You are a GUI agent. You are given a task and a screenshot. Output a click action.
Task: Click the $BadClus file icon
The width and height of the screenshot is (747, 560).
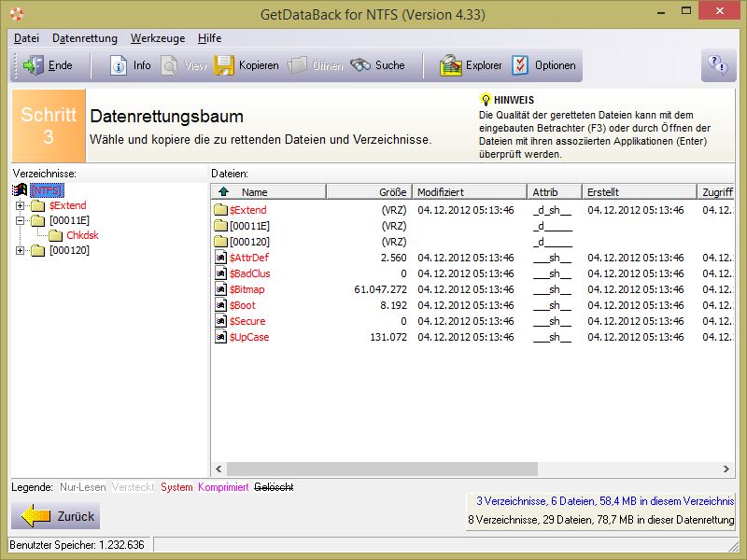pos(220,273)
